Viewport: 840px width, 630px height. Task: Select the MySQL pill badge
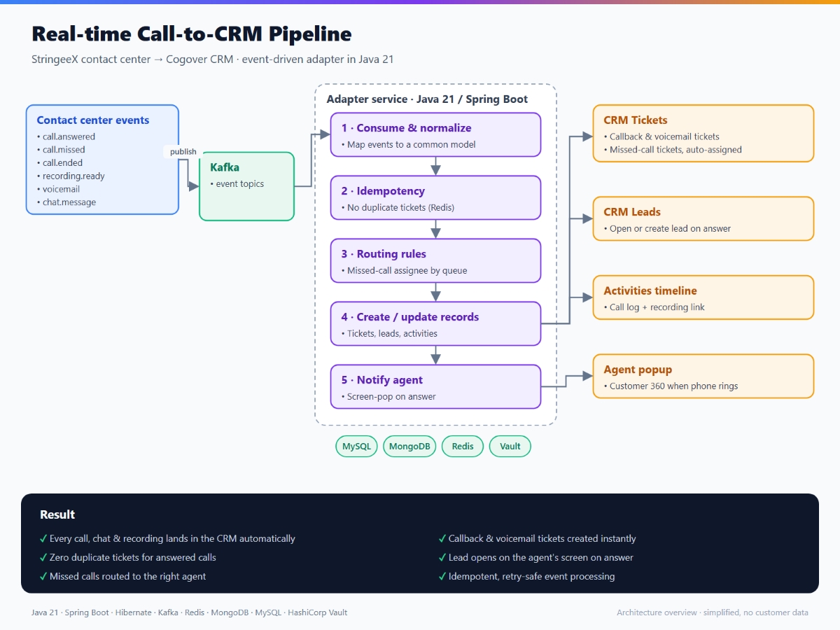[x=357, y=447]
